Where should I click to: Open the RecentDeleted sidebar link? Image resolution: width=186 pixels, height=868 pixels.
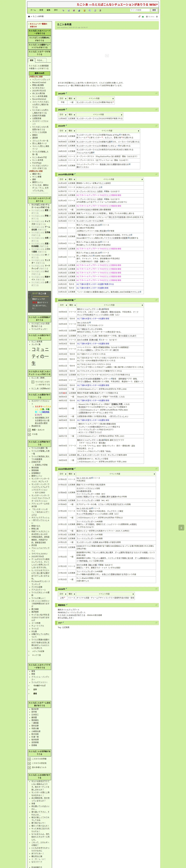pyautogui.click(x=39, y=99)
